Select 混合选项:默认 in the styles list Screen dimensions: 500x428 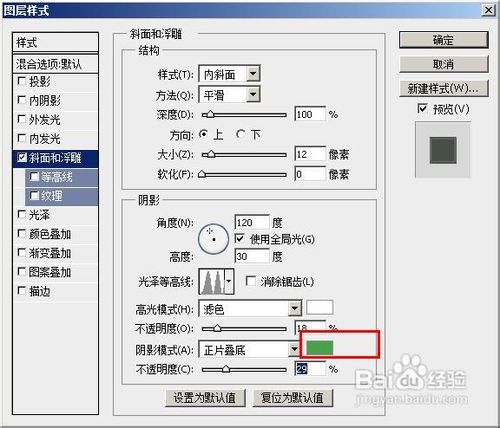pyautogui.click(x=55, y=64)
